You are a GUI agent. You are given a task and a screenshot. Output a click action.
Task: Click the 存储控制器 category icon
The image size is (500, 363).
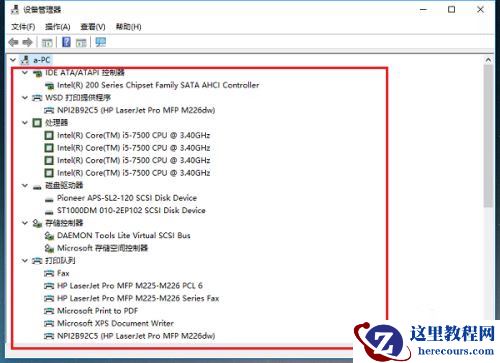point(37,223)
